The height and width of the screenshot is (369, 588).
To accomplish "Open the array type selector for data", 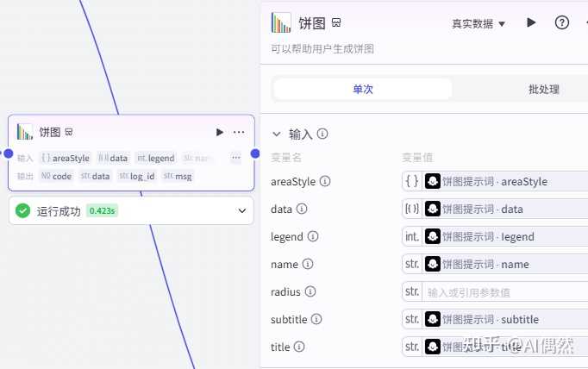I will pyautogui.click(x=412, y=209).
